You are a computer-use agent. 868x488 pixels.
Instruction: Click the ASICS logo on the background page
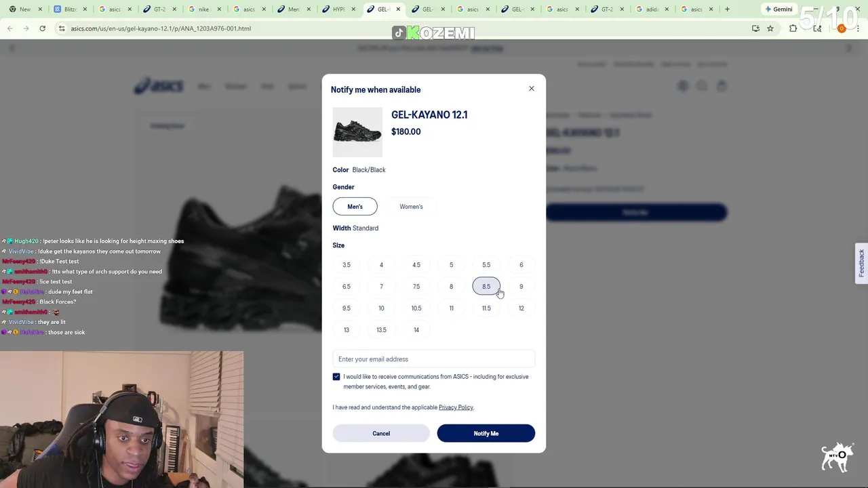pyautogui.click(x=159, y=86)
